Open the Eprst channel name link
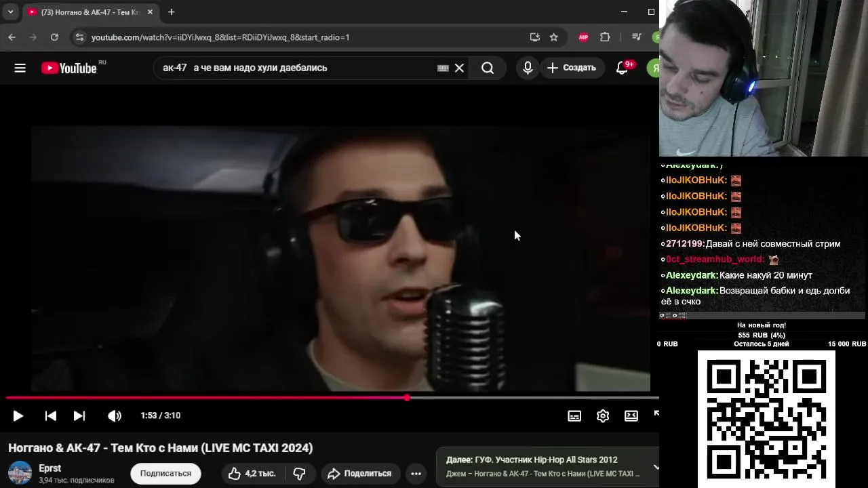Screen dimensions: 868x488 [50, 468]
